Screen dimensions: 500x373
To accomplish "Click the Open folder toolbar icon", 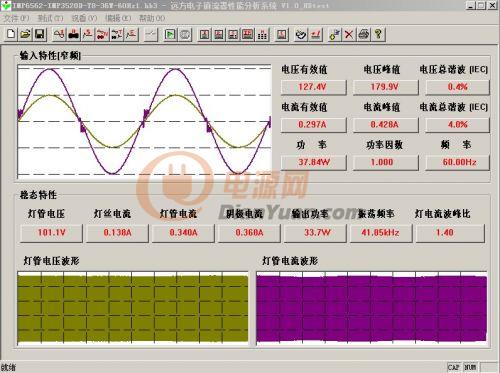I will pyautogui.click(x=25, y=34).
